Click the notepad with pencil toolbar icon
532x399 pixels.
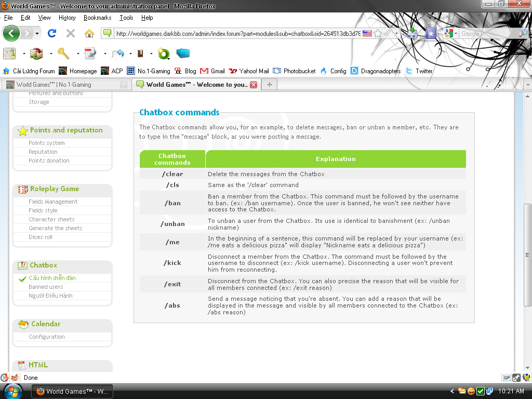pyautogui.click(x=90, y=54)
